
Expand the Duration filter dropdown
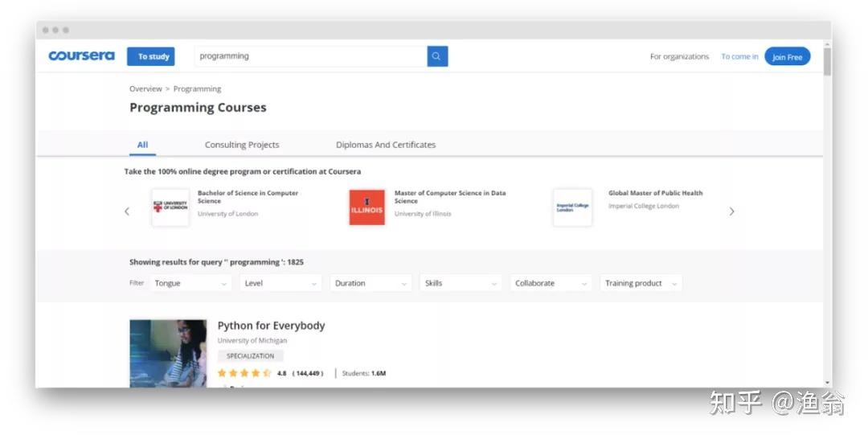[371, 283]
